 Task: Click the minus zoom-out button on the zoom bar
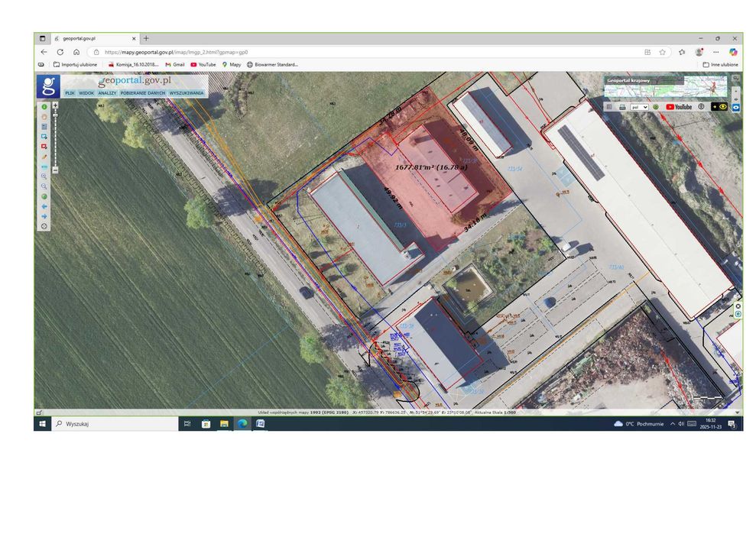(56, 170)
